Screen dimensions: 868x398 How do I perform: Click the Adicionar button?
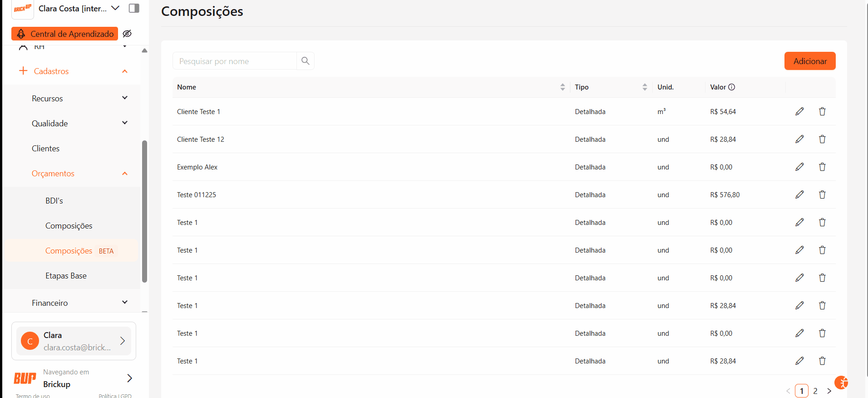[809, 61]
